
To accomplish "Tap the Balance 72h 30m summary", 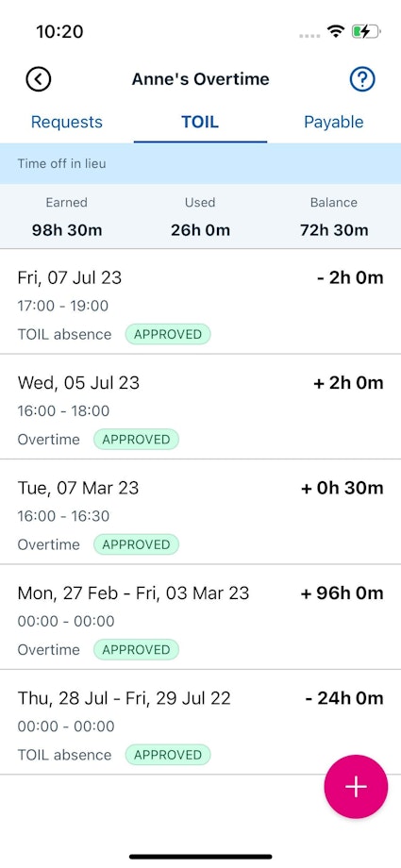I will 334,217.
